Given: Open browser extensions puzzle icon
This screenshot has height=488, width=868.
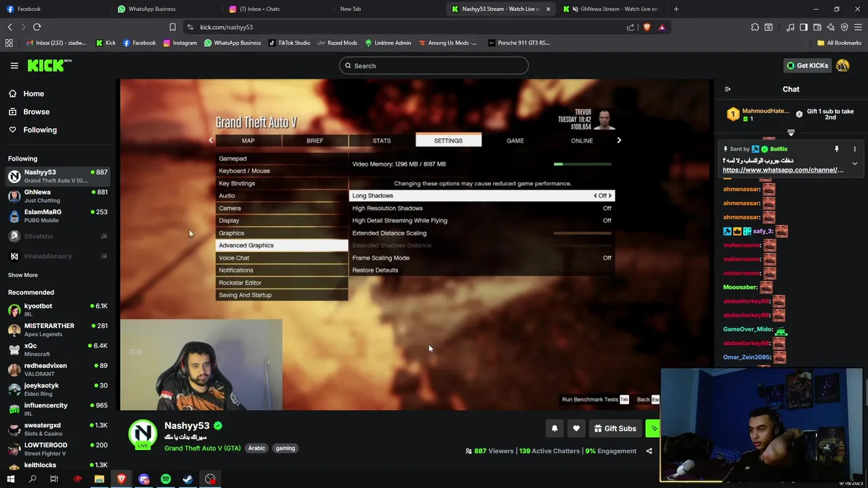Looking at the screenshot, I should [x=755, y=27].
